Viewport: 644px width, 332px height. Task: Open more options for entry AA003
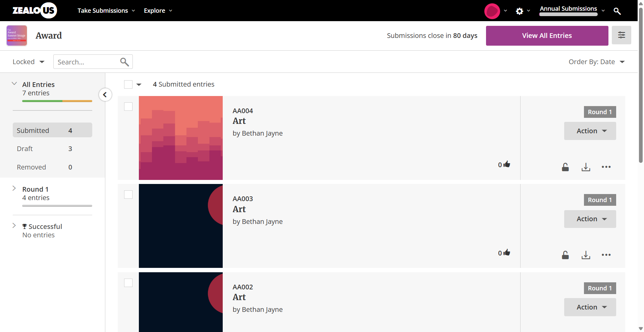[606, 255]
